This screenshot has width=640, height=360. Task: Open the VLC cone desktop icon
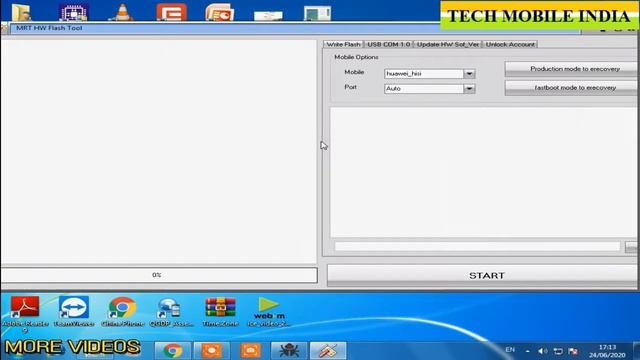click(122, 12)
